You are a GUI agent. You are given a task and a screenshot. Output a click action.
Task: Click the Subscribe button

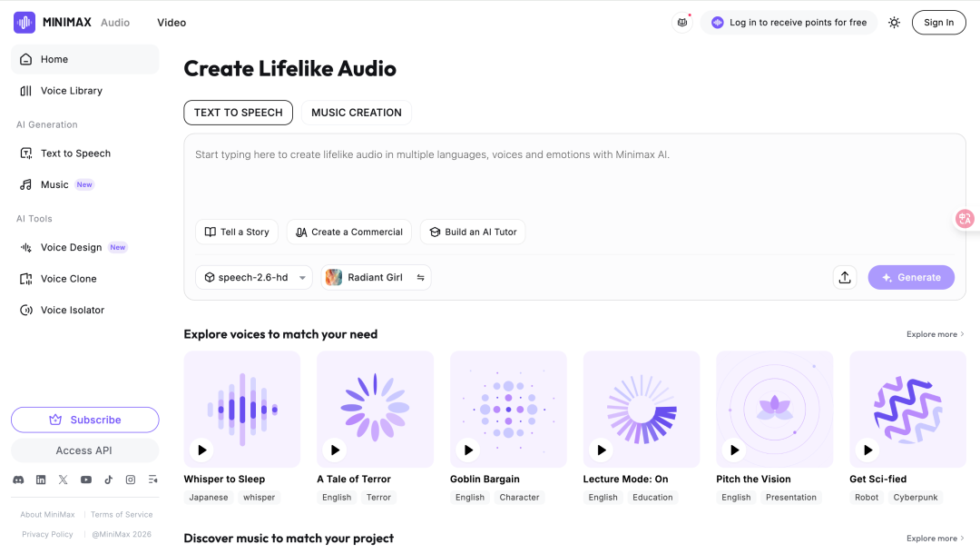(x=85, y=420)
